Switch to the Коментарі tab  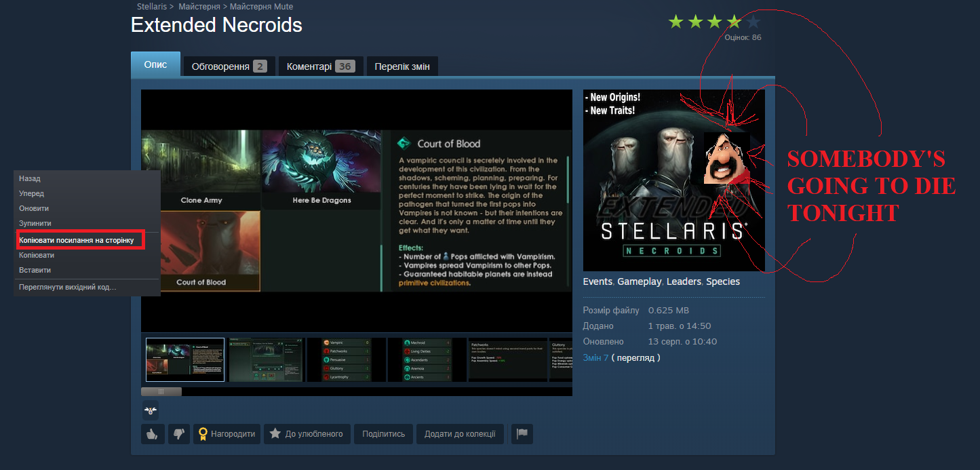click(x=321, y=66)
